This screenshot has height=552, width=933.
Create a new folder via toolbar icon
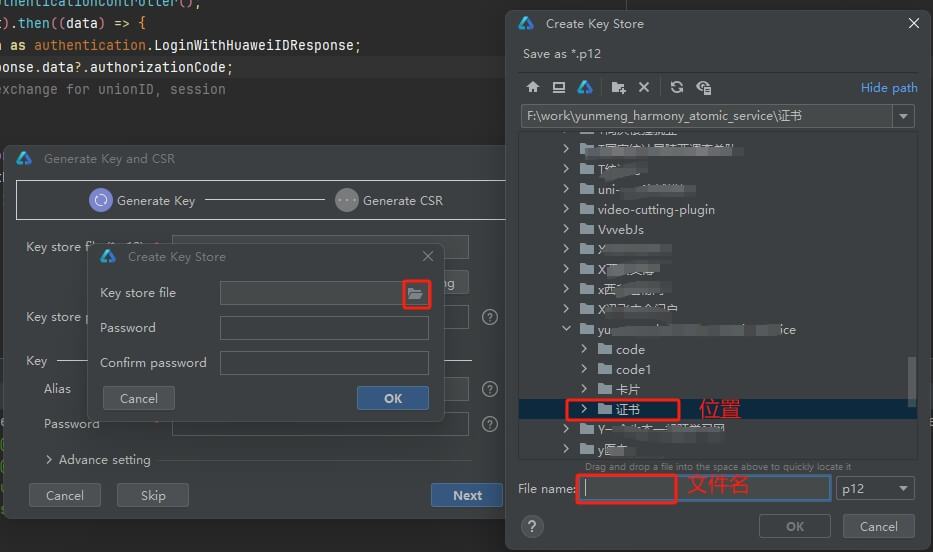pyautogui.click(x=618, y=87)
